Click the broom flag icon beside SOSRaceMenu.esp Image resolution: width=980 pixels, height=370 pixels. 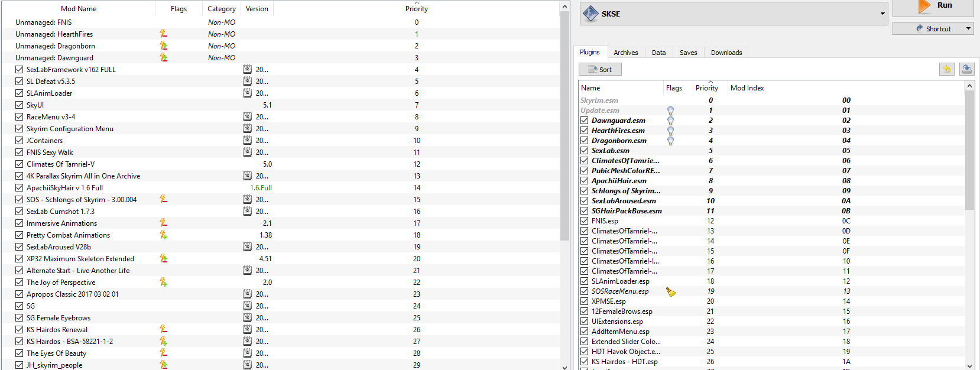click(670, 291)
